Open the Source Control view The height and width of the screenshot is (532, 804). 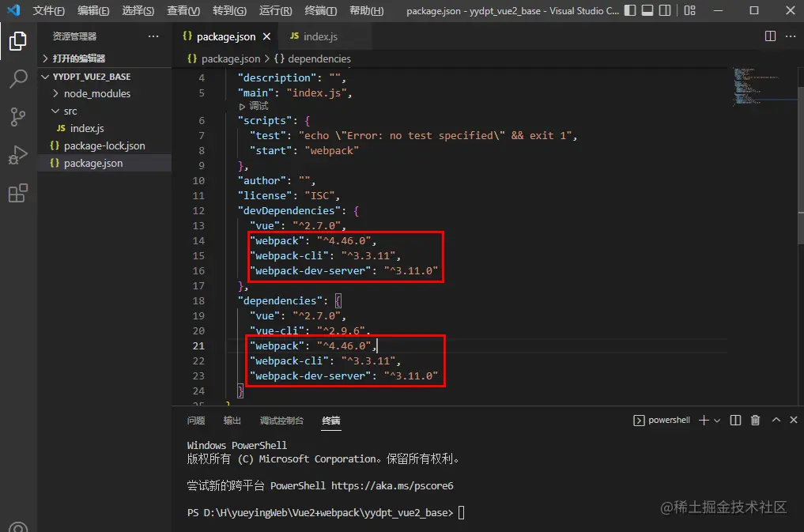click(18, 117)
